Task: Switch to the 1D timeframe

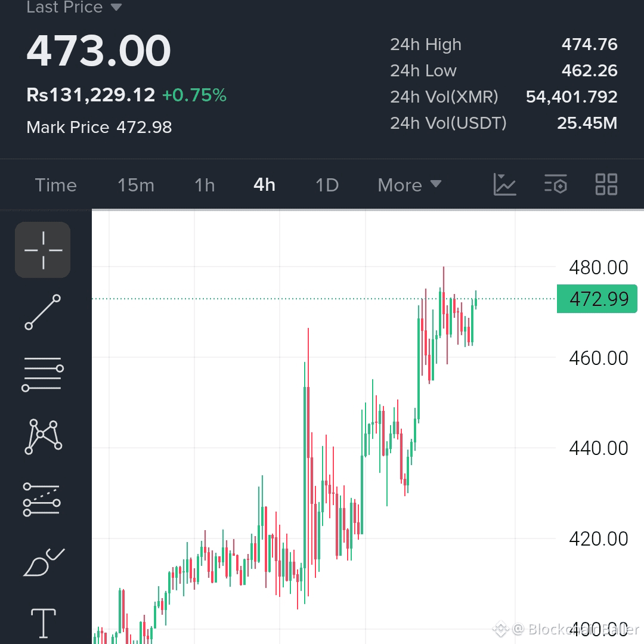Action: 327,185
